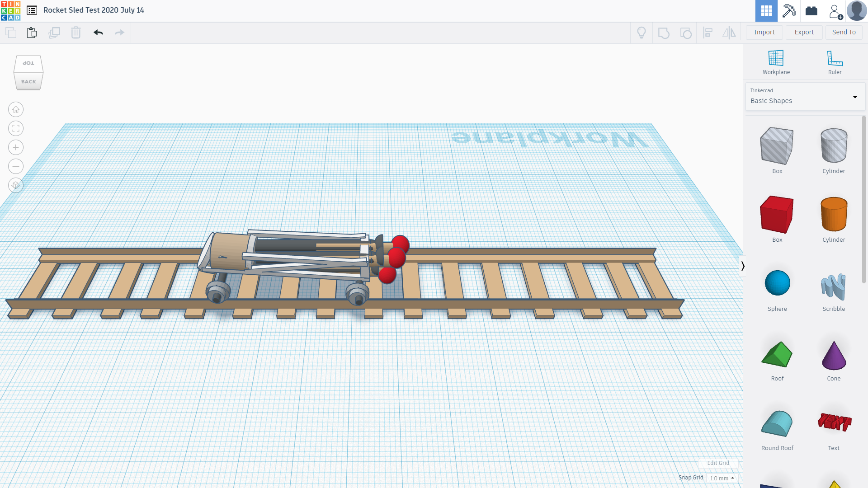Open the designs list icon beside the title
The width and height of the screenshot is (868, 488).
pyautogui.click(x=32, y=10)
